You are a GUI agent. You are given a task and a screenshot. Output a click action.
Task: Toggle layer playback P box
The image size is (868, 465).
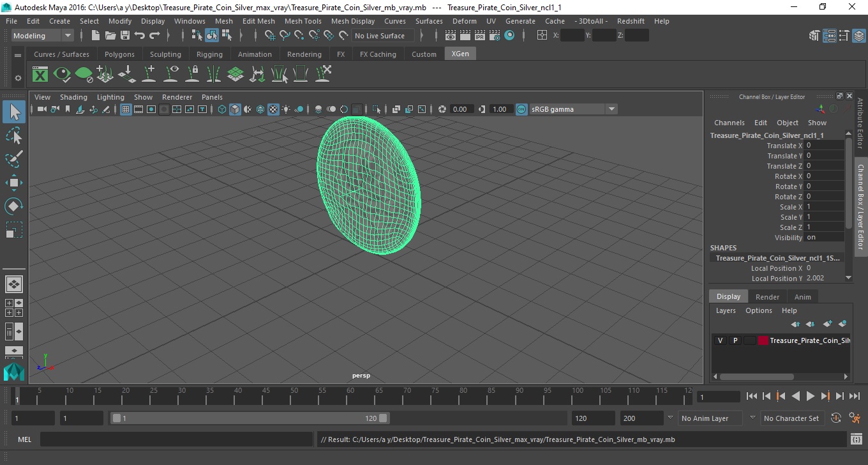tap(735, 340)
